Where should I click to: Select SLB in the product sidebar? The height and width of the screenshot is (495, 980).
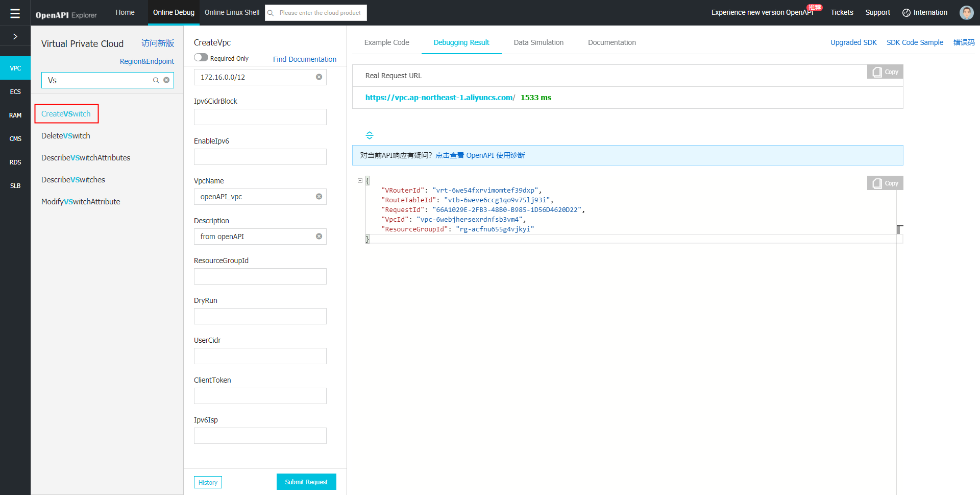coord(15,185)
